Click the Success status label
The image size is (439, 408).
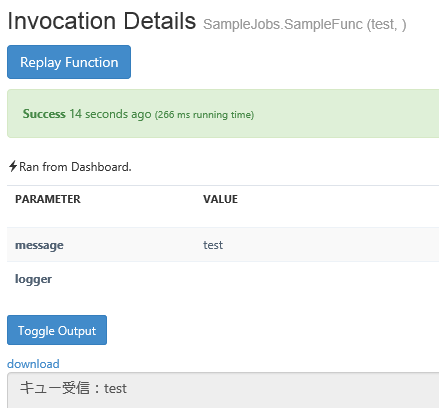click(x=44, y=114)
